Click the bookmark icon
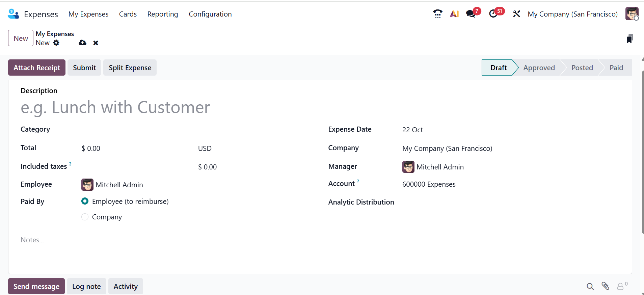644x295 pixels. (629, 39)
